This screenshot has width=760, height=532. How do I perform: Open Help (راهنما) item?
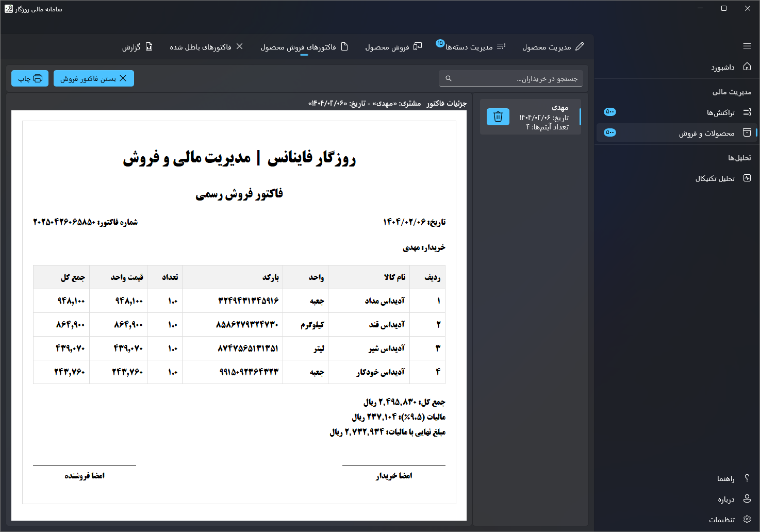coord(677,478)
